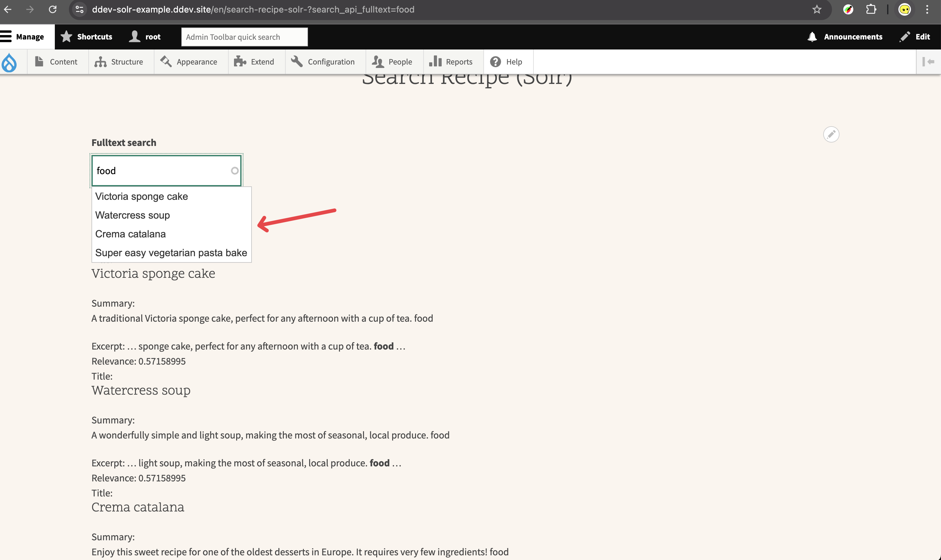Bookmark page with the star icon

coord(817,9)
